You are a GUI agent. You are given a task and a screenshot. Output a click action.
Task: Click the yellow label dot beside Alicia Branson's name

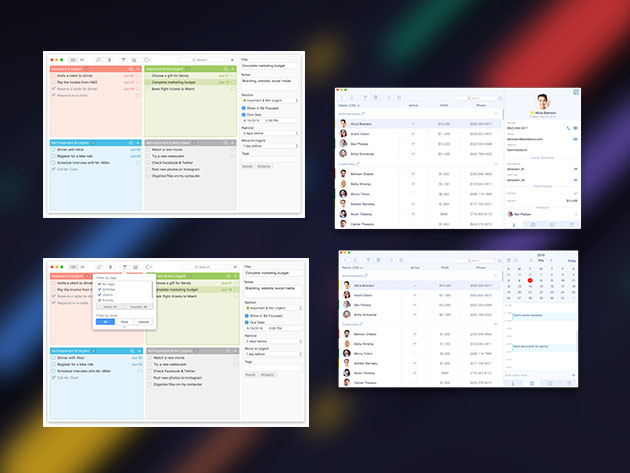tap(532, 113)
